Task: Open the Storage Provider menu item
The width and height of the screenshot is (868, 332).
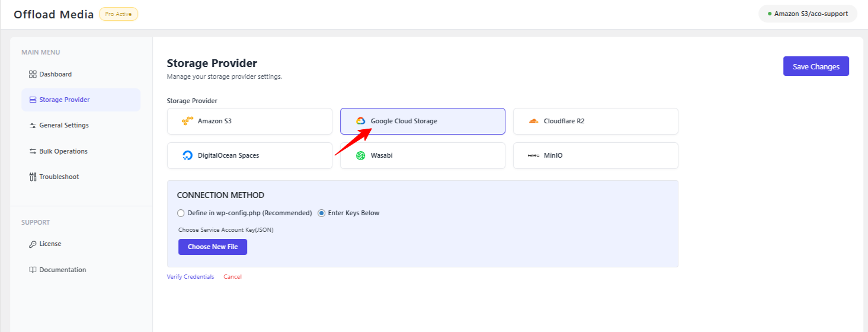Action: (65, 100)
